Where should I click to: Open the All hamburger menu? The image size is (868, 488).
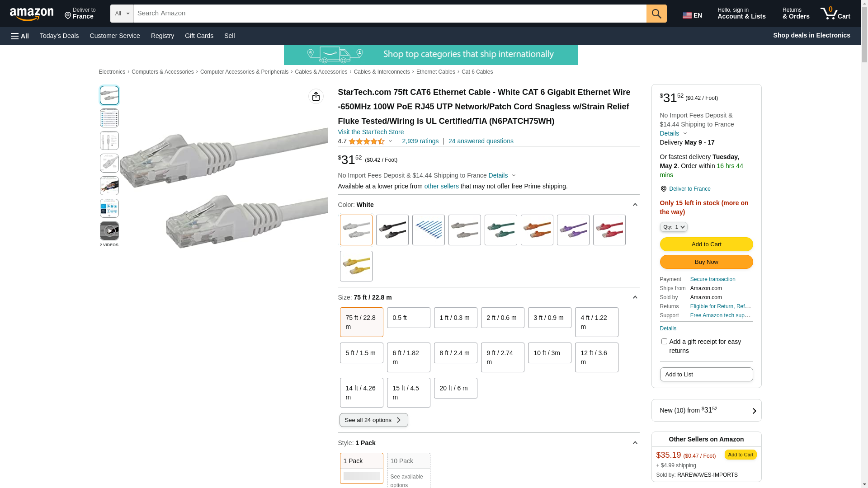(20, 36)
